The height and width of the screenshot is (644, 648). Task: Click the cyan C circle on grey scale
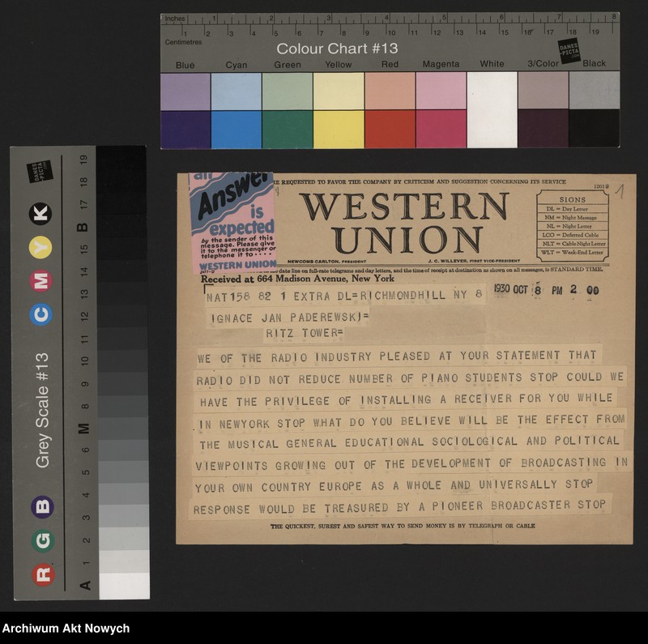[41, 314]
